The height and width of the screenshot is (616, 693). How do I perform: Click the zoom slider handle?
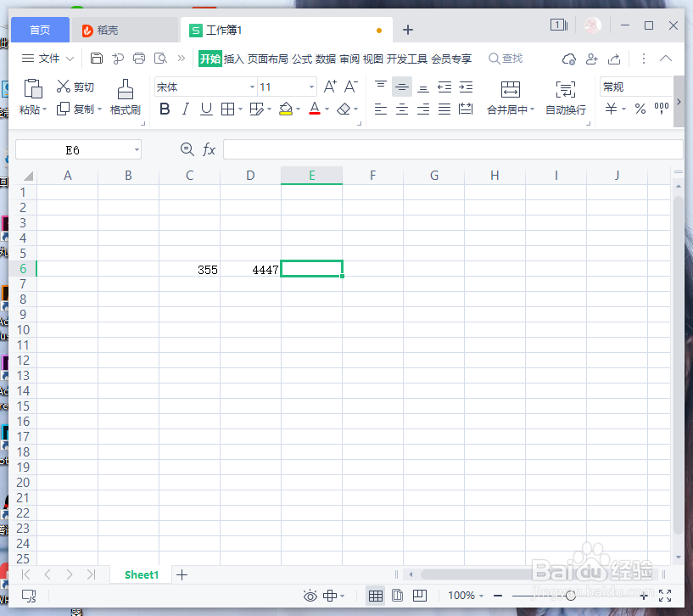pyautogui.click(x=571, y=596)
